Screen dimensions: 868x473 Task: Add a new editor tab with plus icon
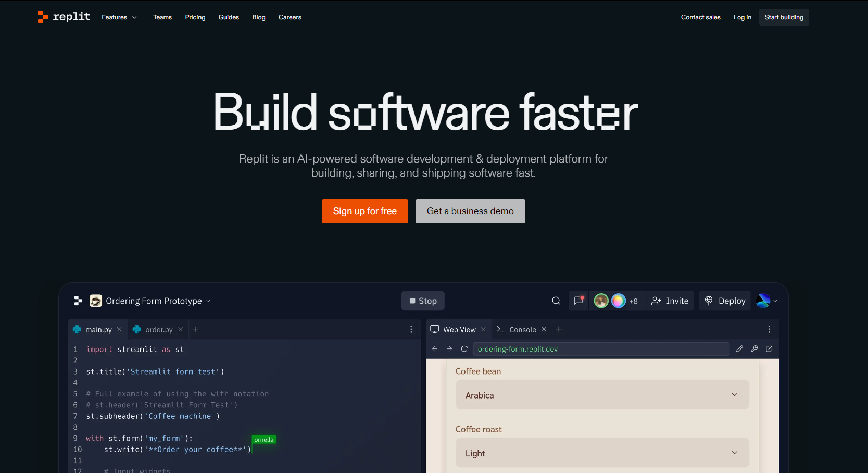coord(195,329)
